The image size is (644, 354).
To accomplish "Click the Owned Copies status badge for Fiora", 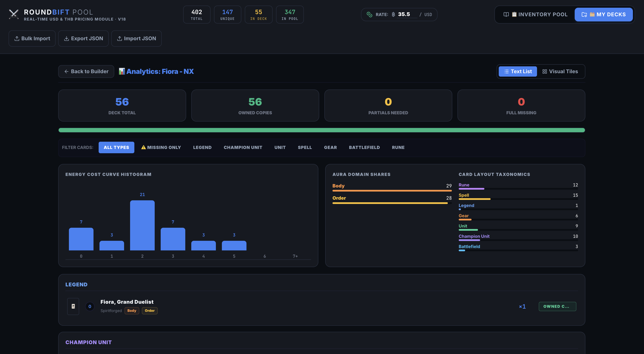I will pos(557,306).
